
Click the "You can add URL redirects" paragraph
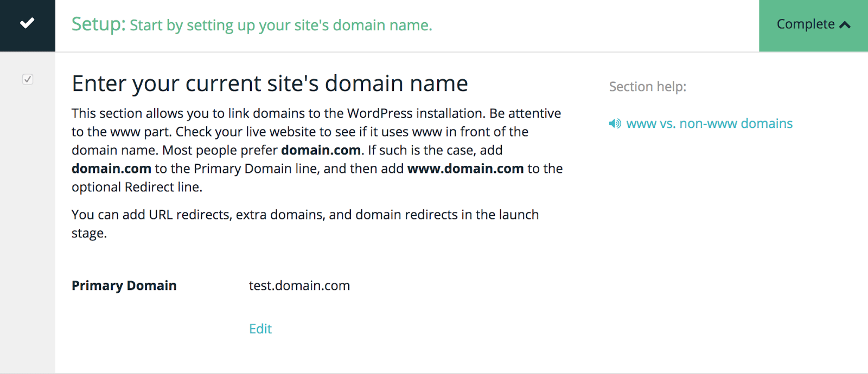305,215
